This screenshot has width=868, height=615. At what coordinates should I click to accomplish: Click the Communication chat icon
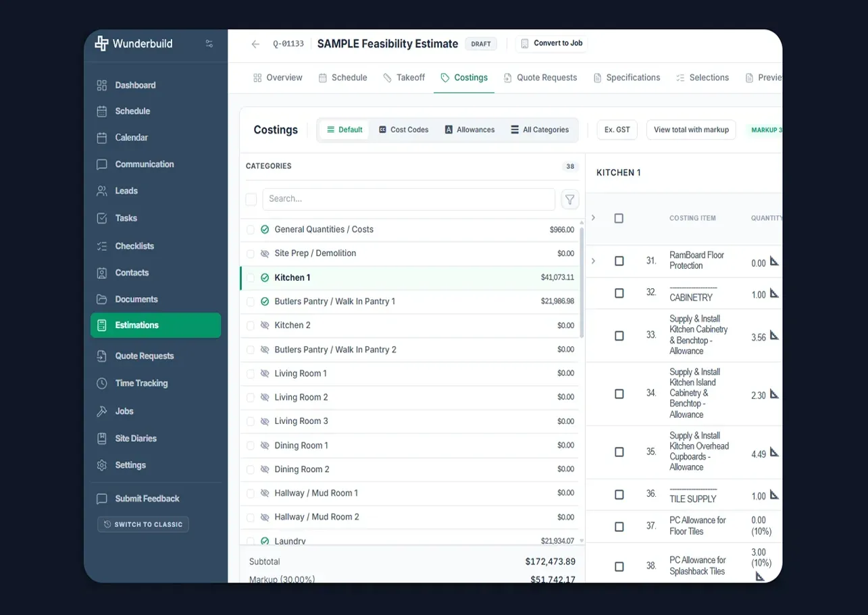(x=102, y=164)
